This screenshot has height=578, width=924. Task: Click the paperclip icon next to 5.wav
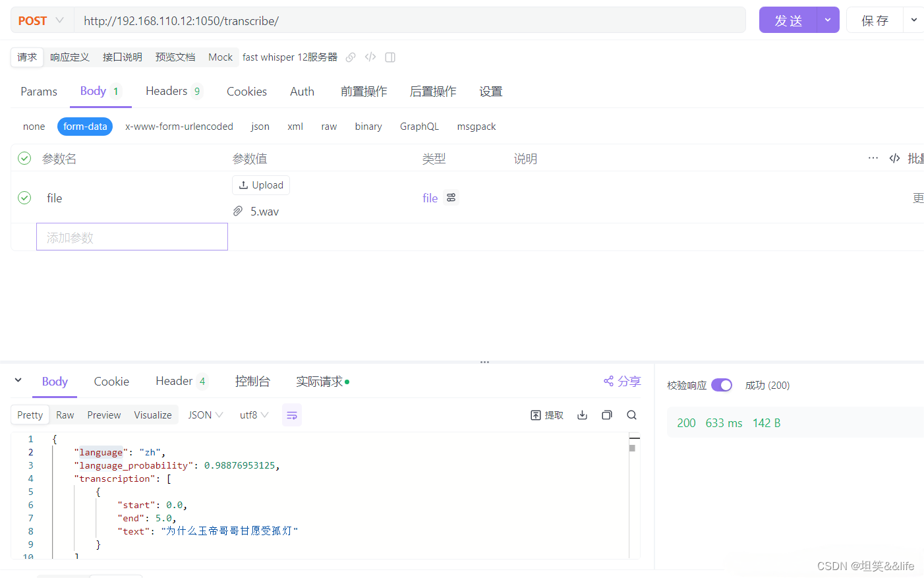click(x=238, y=211)
